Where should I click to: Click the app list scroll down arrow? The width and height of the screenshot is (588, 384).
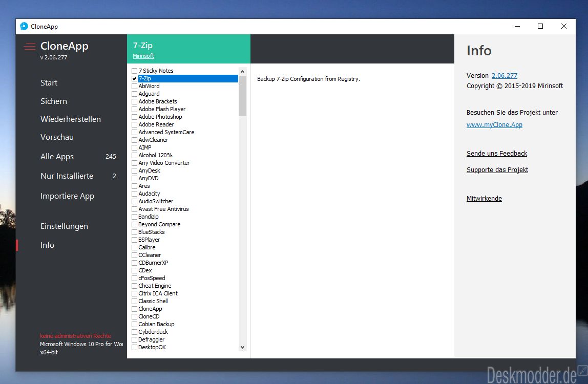242,347
